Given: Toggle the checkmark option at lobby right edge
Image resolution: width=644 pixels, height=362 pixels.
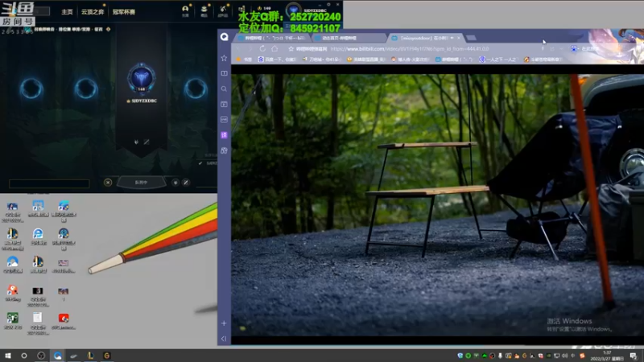Looking at the screenshot, I should tap(200, 163).
